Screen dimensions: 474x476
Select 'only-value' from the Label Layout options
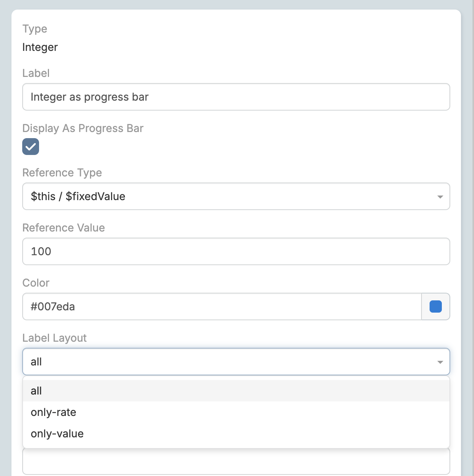(x=57, y=434)
